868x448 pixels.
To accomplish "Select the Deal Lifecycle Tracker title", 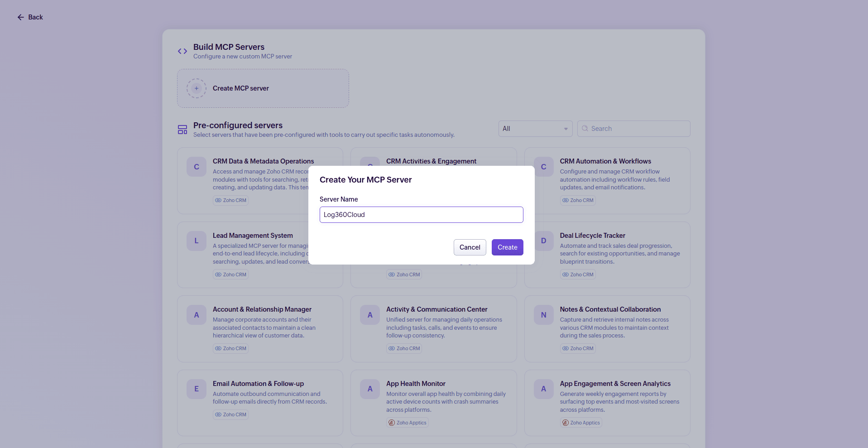I will pos(592,236).
